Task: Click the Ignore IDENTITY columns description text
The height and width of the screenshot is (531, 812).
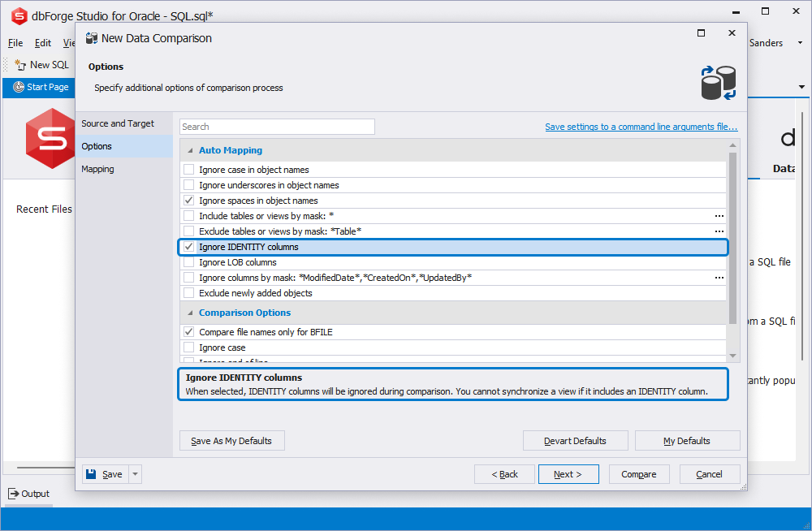Action: point(447,391)
